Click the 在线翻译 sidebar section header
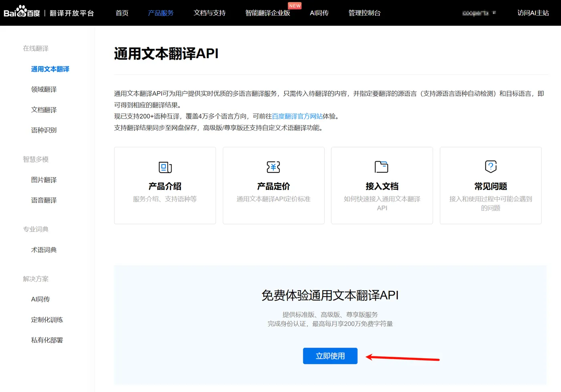Viewport: 561px width, 392px height. (x=36, y=48)
